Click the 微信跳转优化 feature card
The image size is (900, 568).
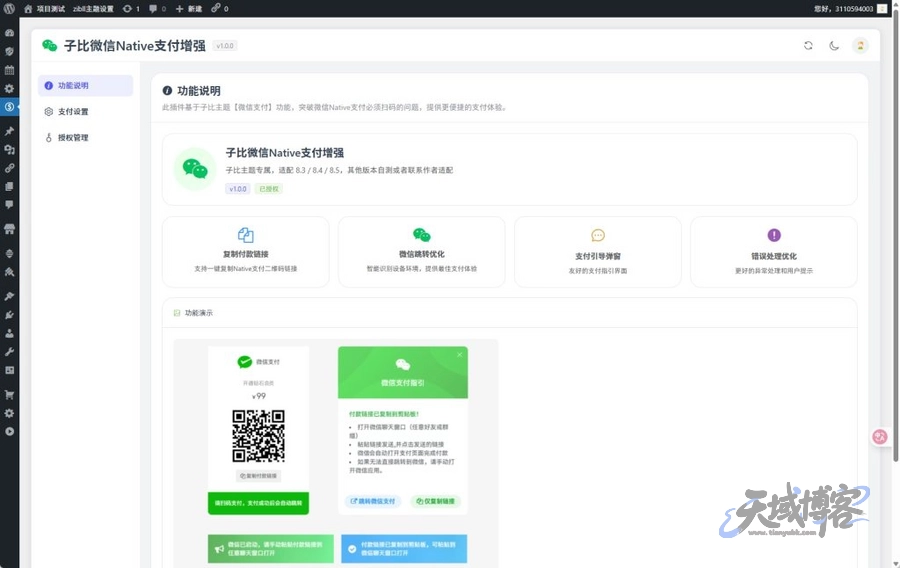(422, 252)
